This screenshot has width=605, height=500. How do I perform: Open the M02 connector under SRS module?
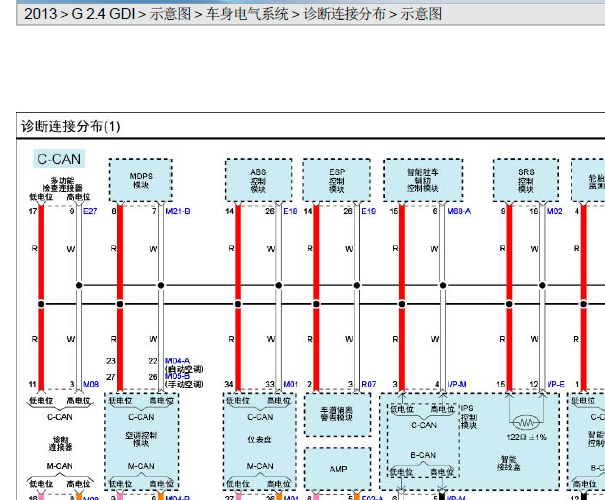point(554,211)
